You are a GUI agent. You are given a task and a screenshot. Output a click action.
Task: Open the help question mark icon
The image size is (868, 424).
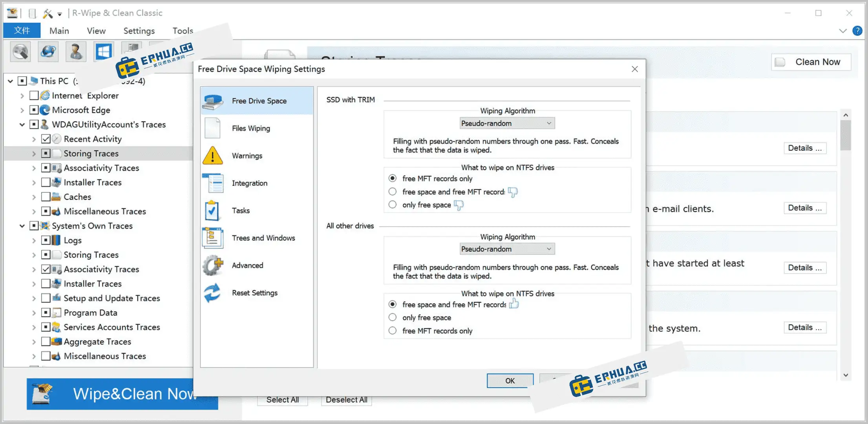[x=857, y=31]
